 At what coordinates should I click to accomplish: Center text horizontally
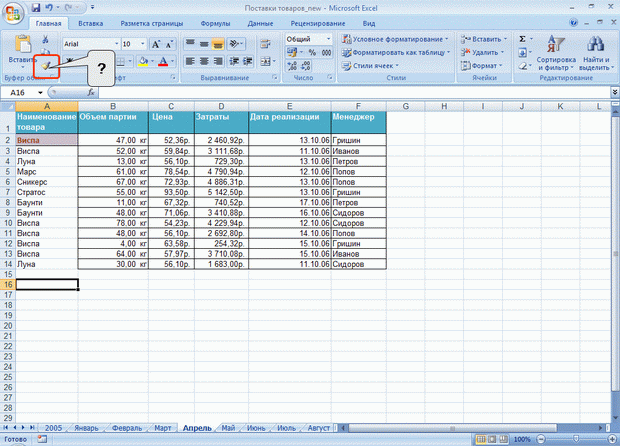tap(204, 61)
